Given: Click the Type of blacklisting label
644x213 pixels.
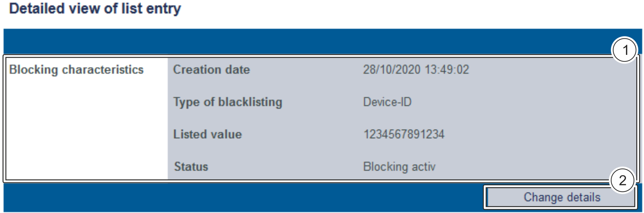Looking at the screenshot, I should 228,102.
